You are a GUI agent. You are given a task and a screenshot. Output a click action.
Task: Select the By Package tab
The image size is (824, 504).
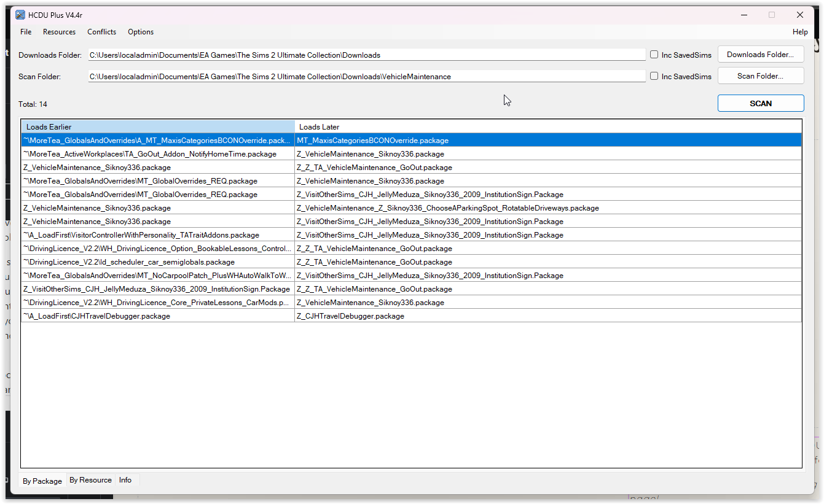42,481
